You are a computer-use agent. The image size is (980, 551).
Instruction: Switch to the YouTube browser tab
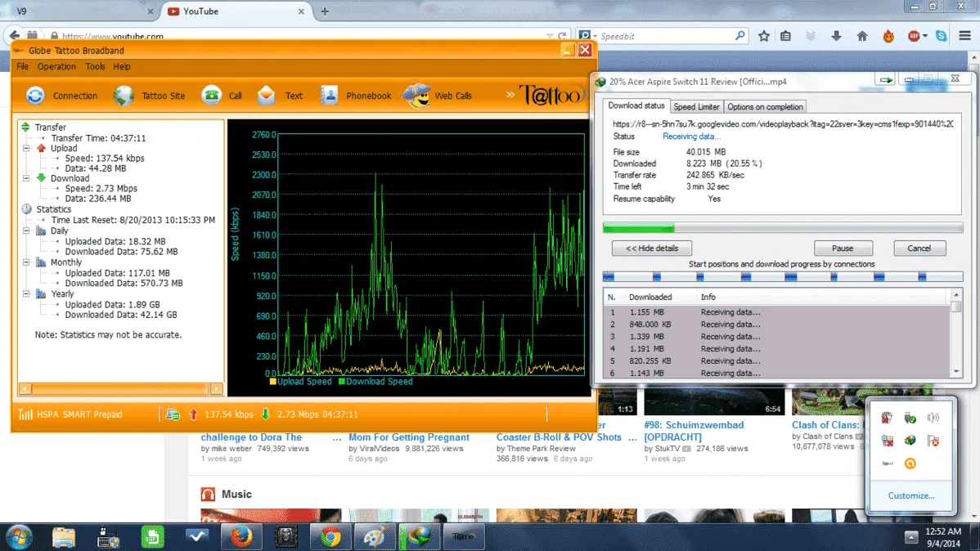[x=236, y=11]
